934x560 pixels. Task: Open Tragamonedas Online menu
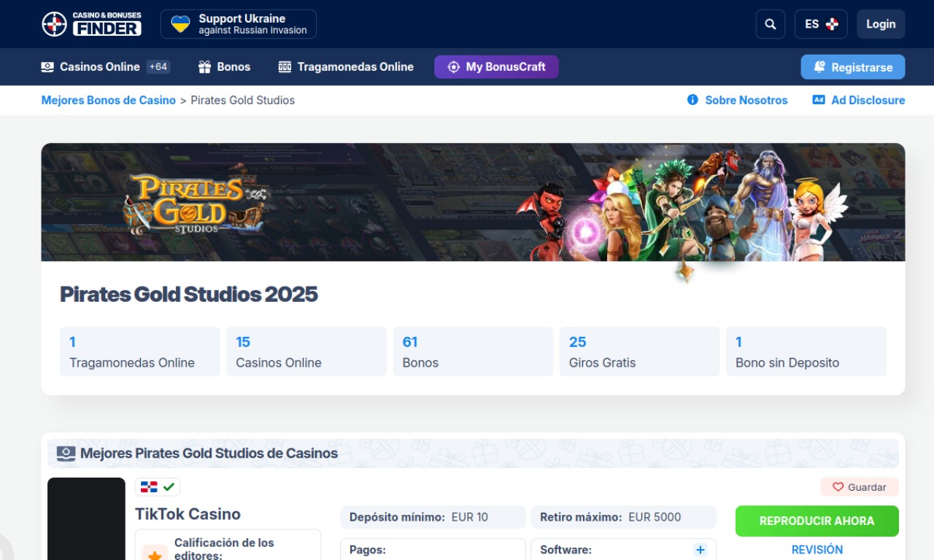tap(346, 67)
